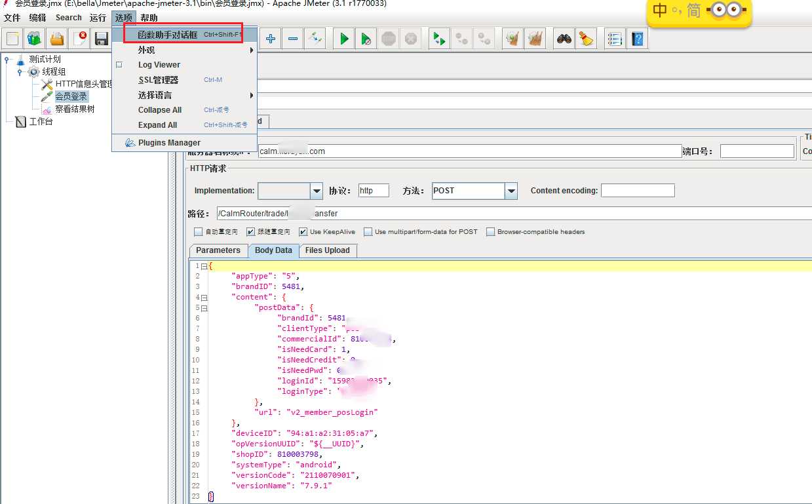
Task: Open the Templates toolbar icon
Action: [x=34, y=39]
